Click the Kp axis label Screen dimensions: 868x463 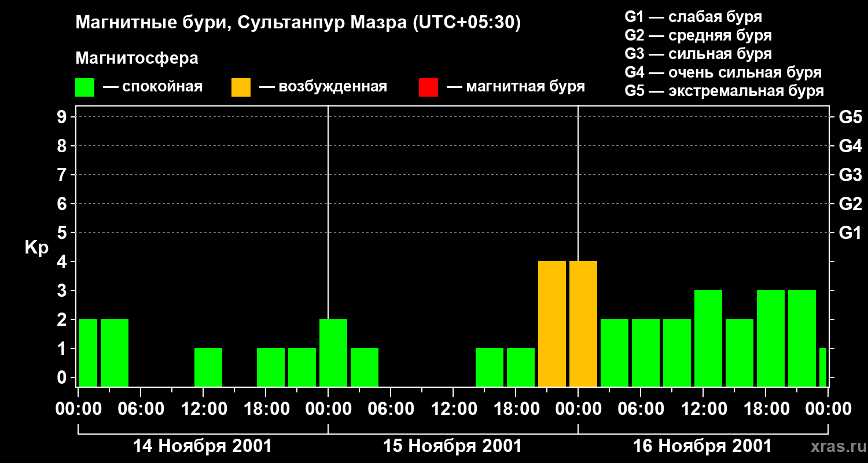pos(36,248)
